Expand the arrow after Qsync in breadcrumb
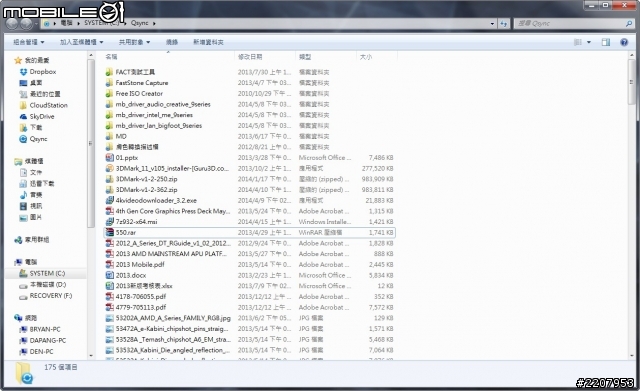 (x=154, y=24)
